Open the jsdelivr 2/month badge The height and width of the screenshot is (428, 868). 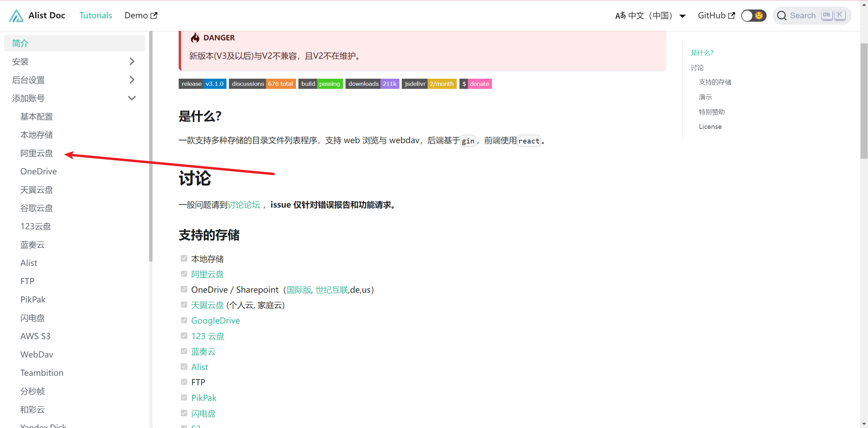coord(429,84)
